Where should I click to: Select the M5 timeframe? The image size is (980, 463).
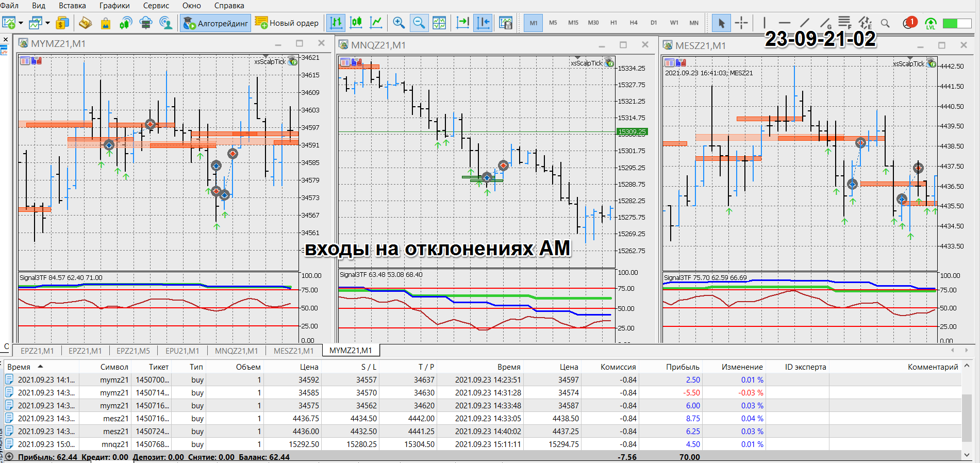click(x=553, y=23)
